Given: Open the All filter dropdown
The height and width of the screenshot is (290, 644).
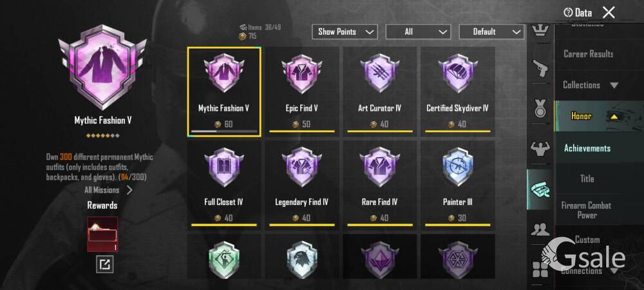Looking at the screenshot, I should tap(418, 32).
